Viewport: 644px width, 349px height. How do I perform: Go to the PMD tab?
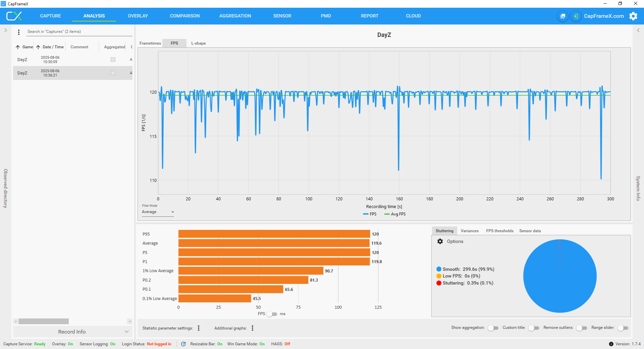tap(326, 16)
